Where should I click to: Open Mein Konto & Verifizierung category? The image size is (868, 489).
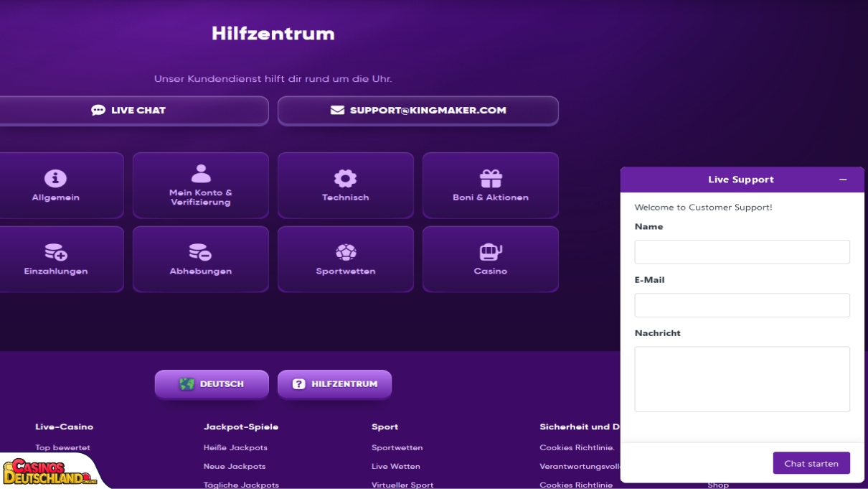pyautogui.click(x=201, y=185)
